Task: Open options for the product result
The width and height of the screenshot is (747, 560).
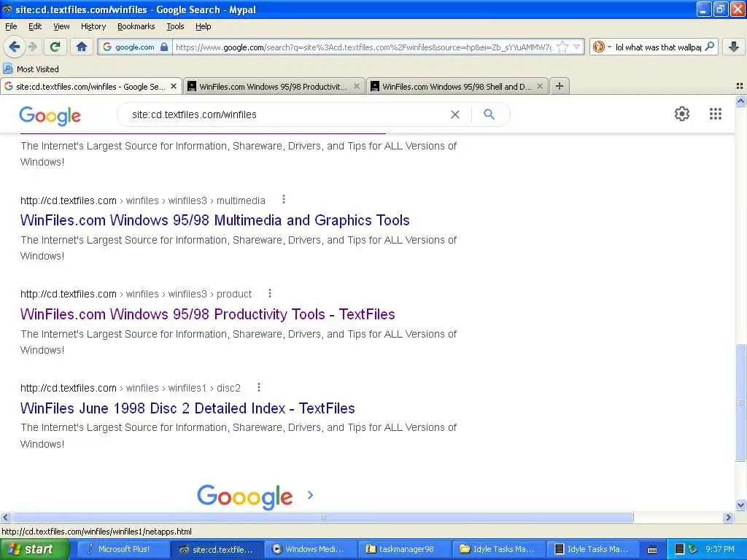Action: 270,293
